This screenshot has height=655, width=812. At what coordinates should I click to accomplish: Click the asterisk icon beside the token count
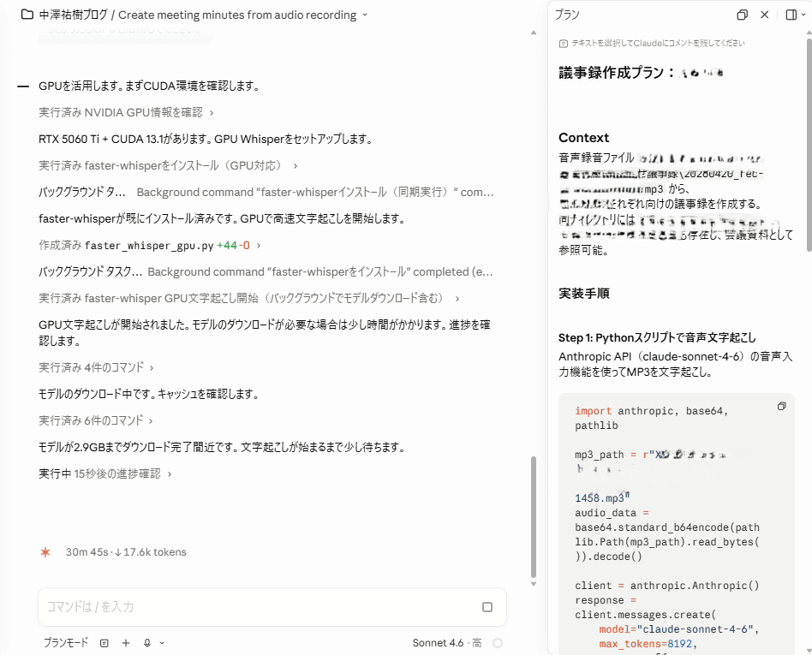45,552
